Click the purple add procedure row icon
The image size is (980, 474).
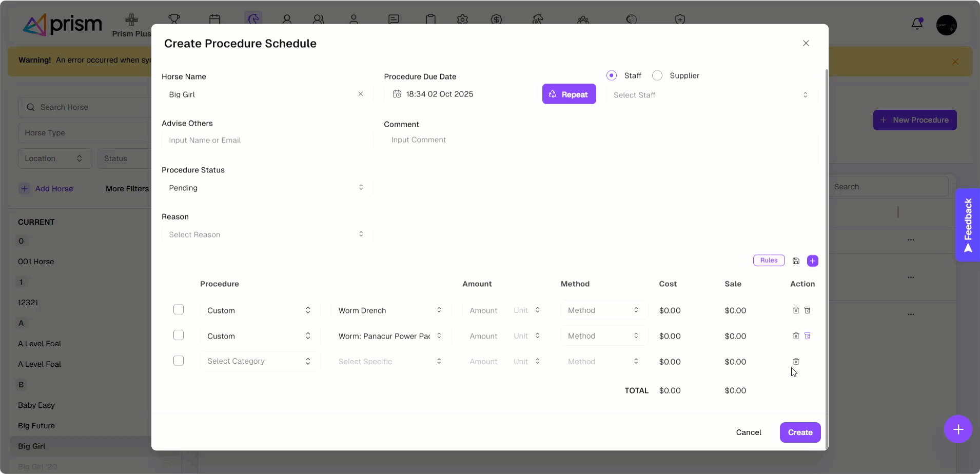[x=812, y=261]
